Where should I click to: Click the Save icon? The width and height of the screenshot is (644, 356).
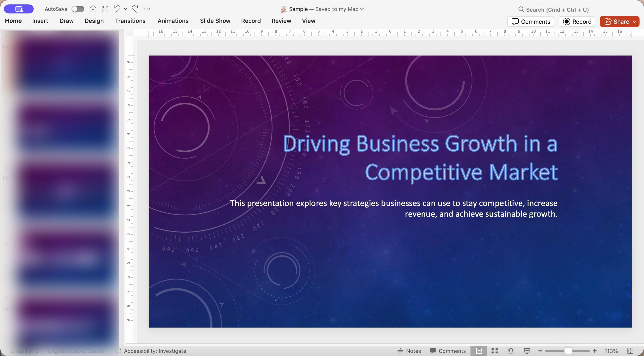coord(105,9)
